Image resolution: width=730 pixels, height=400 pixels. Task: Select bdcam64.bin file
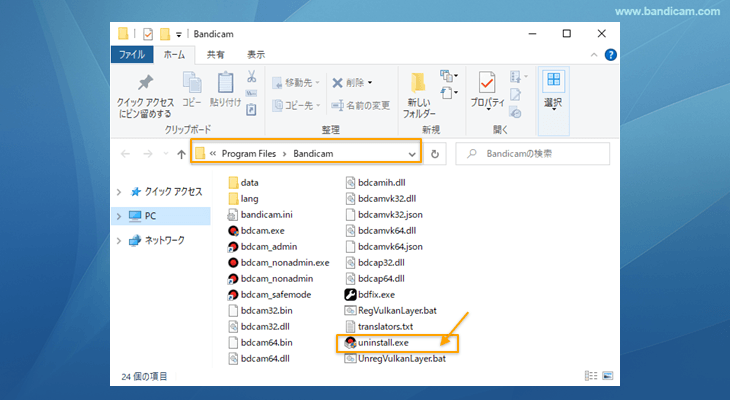pos(260,343)
